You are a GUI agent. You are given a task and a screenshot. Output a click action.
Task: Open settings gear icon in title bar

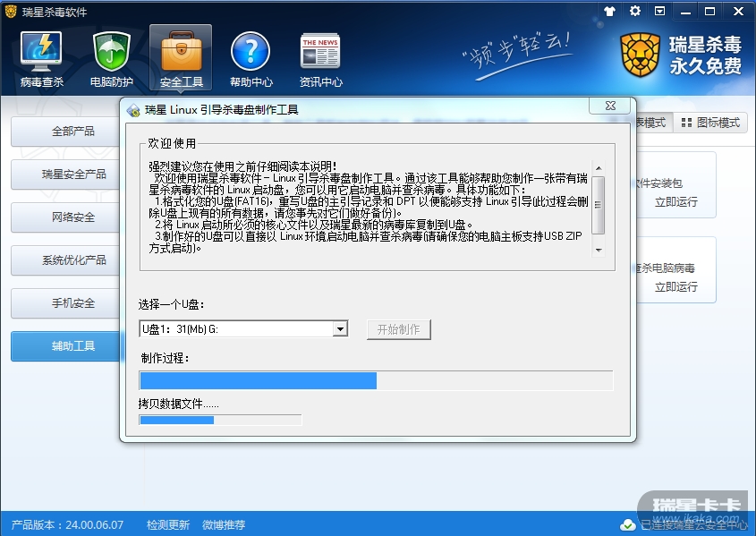[x=635, y=11]
